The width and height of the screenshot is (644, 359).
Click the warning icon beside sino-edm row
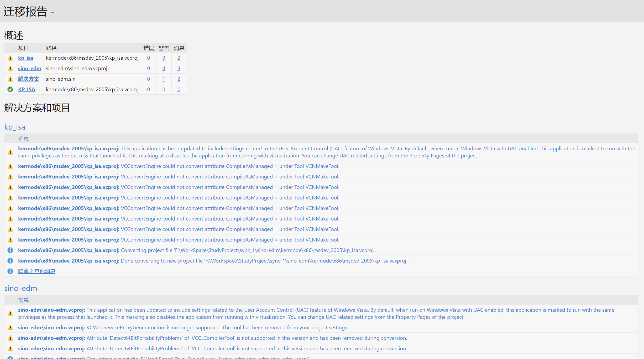[x=10, y=68]
